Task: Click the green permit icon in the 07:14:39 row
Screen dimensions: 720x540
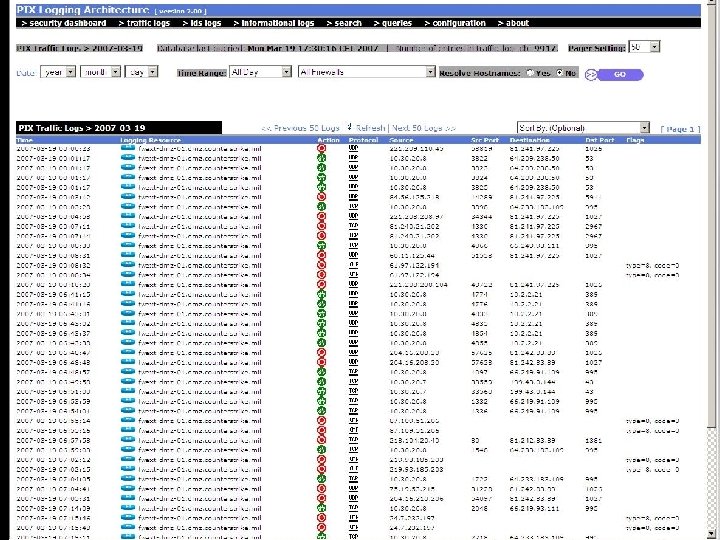Action: tap(321, 508)
